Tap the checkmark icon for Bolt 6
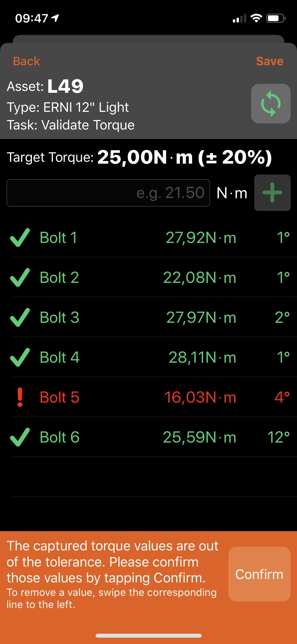This screenshot has height=644, width=297. 20,437
